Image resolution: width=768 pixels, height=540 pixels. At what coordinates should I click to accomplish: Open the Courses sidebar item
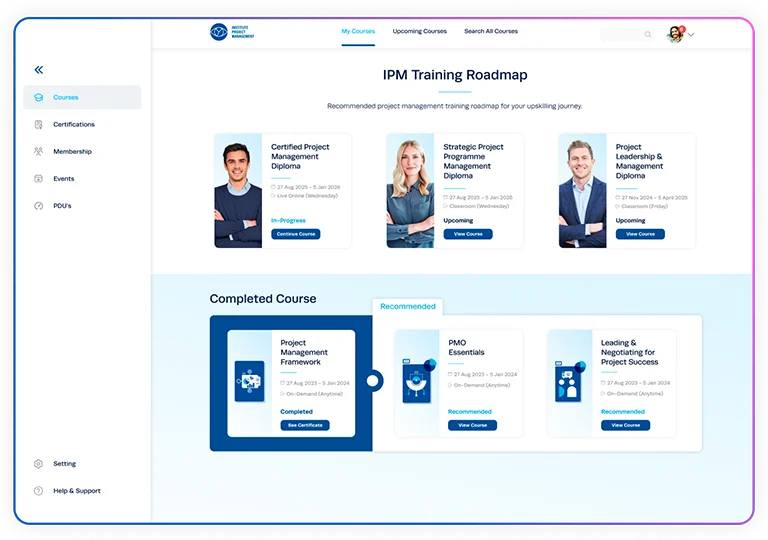click(x=82, y=97)
